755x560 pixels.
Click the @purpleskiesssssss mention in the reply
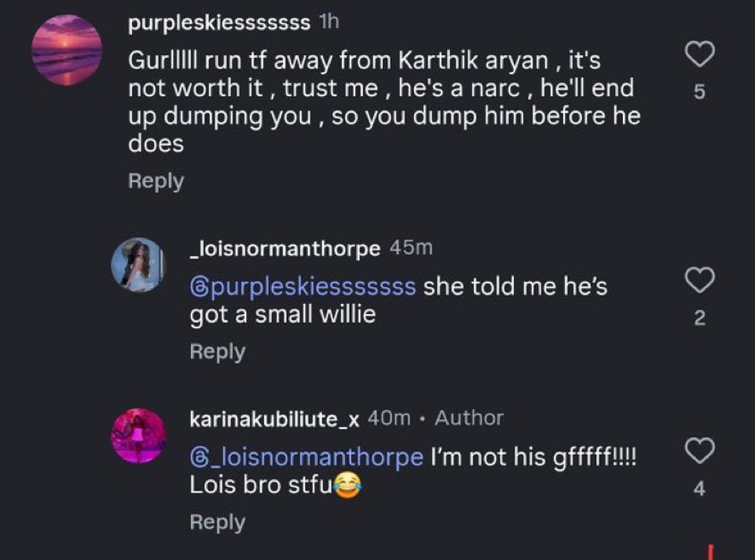(303, 287)
